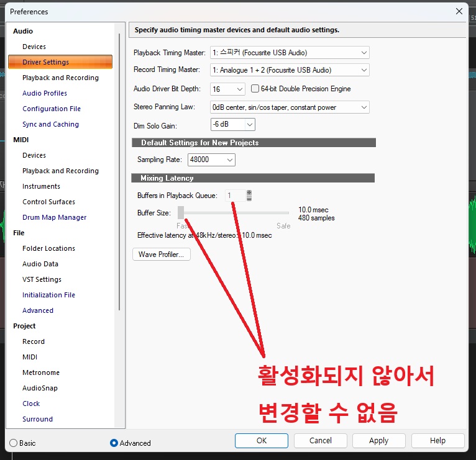476x460 pixels.
Task: Select the MIDI category heading
Action: click(x=21, y=140)
